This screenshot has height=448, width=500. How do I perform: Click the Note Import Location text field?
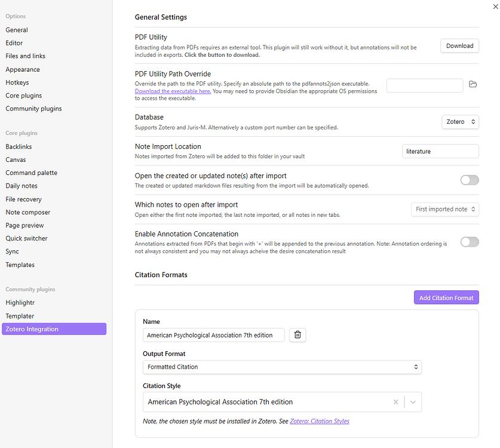[440, 152]
